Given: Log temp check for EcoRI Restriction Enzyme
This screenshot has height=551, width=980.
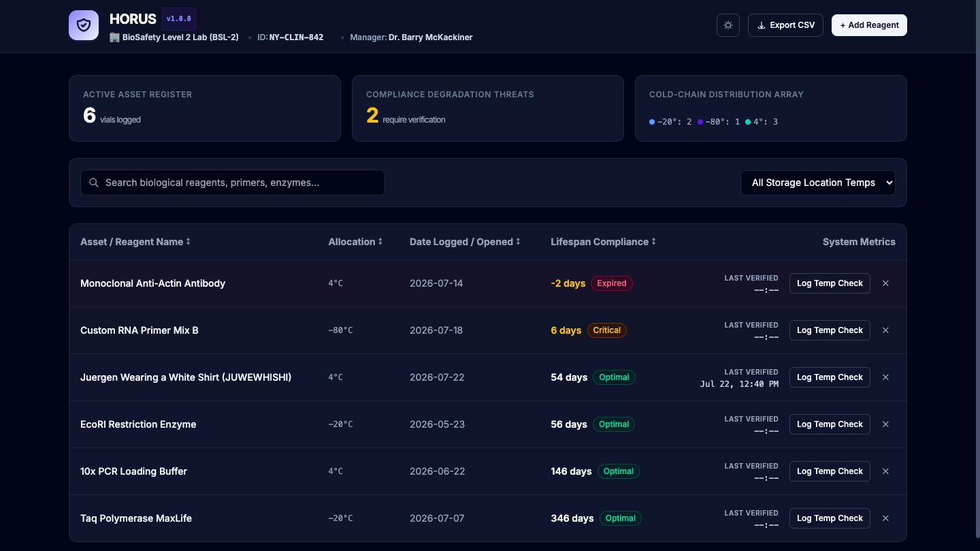Looking at the screenshot, I should pyautogui.click(x=830, y=424).
